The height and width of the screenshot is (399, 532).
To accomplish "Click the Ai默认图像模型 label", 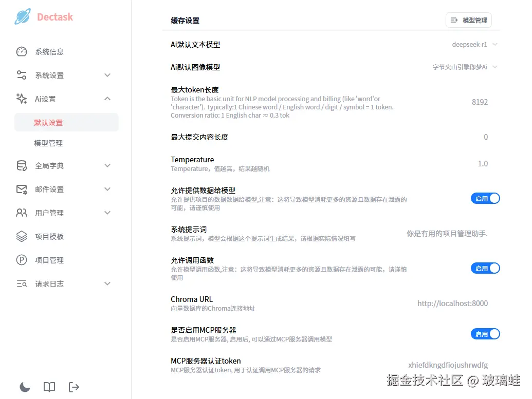I will (195, 67).
